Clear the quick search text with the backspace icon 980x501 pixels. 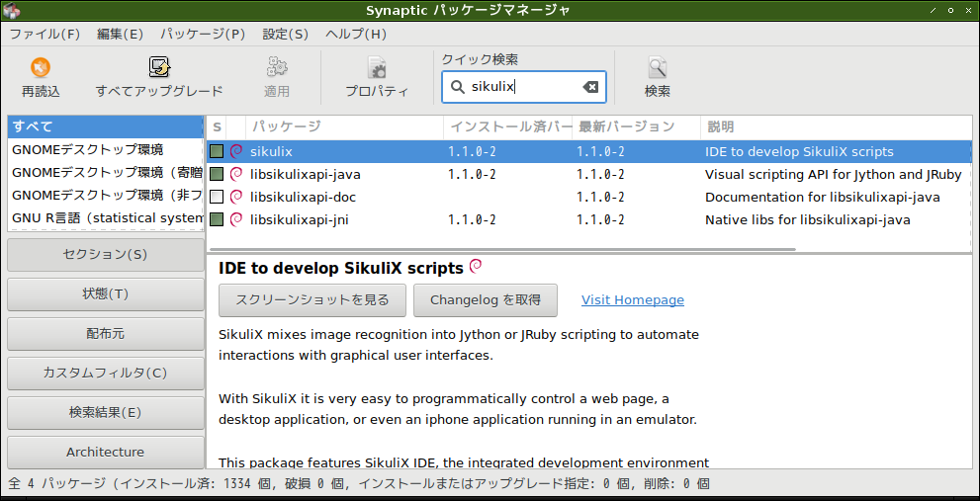pyautogui.click(x=590, y=87)
